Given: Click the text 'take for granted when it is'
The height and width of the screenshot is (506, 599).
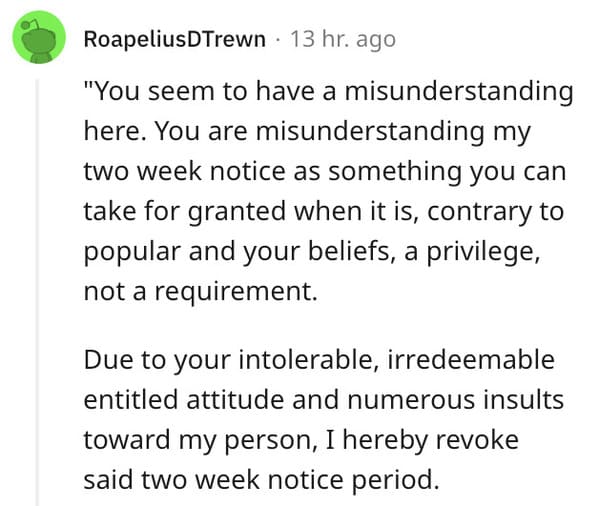Looking at the screenshot, I should click(x=249, y=211).
